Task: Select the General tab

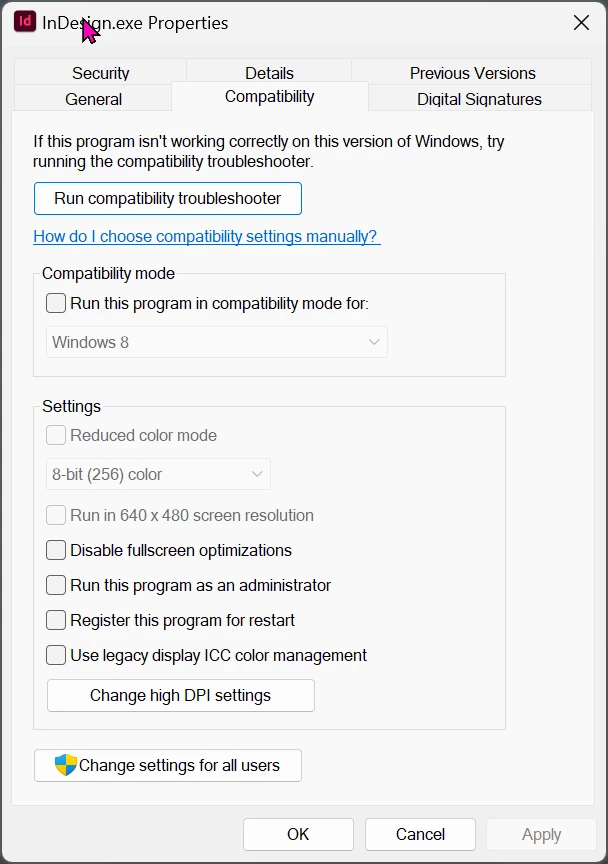Action: (93, 99)
